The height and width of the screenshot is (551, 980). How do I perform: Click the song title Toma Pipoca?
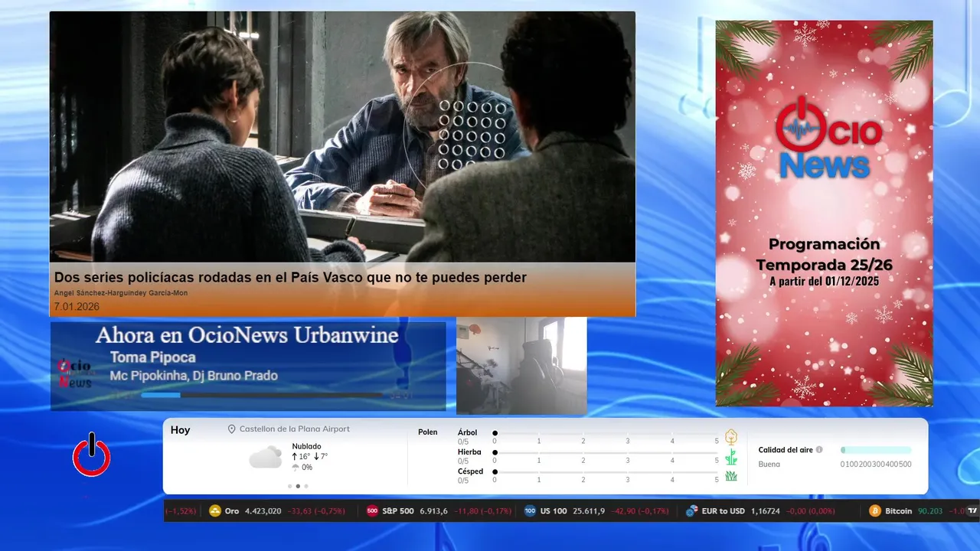click(x=153, y=357)
